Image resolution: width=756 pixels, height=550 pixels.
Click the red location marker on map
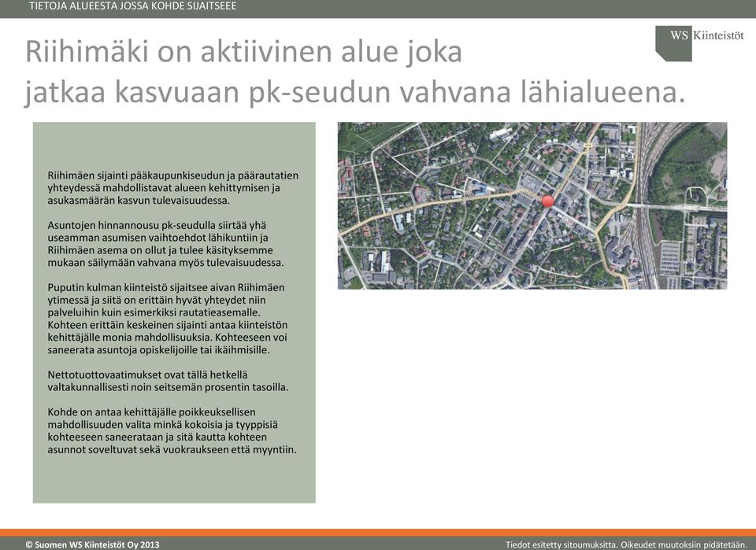tap(548, 201)
